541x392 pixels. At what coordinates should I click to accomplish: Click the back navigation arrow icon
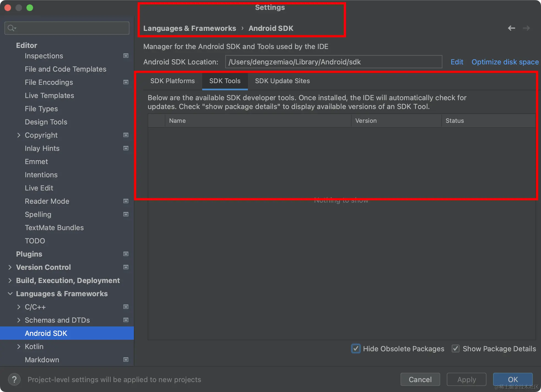tap(511, 28)
